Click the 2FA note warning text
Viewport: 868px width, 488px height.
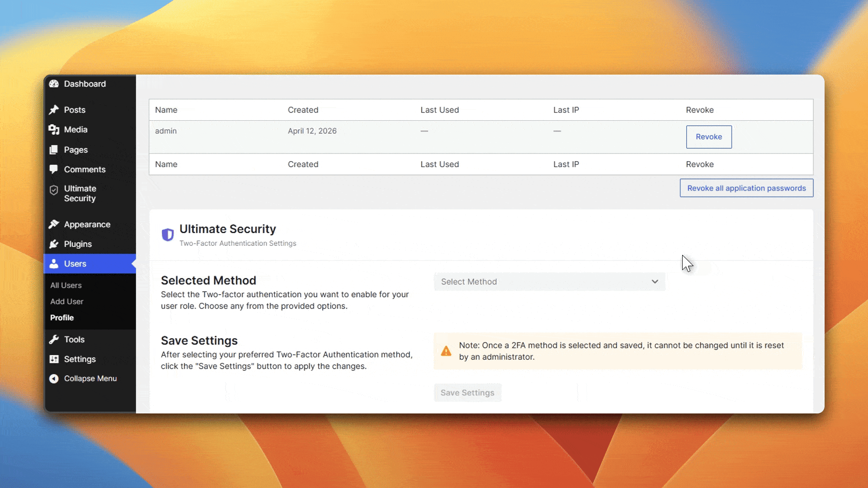pos(621,351)
